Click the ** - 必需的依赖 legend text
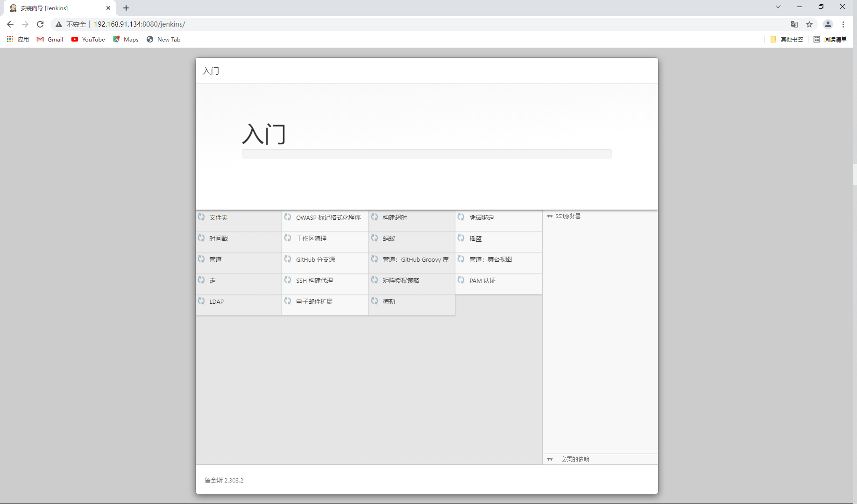857x504 pixels. (x=568, y=459)
